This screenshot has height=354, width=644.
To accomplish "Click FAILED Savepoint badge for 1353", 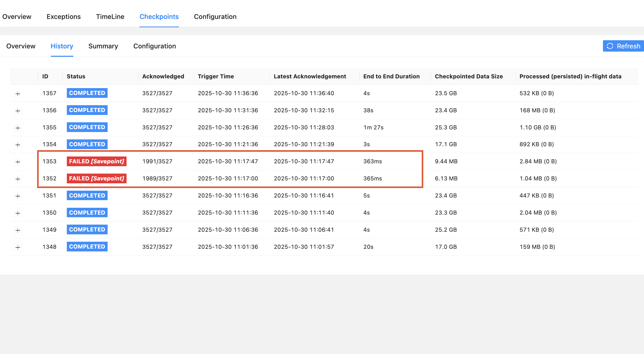I will point(96,161).
